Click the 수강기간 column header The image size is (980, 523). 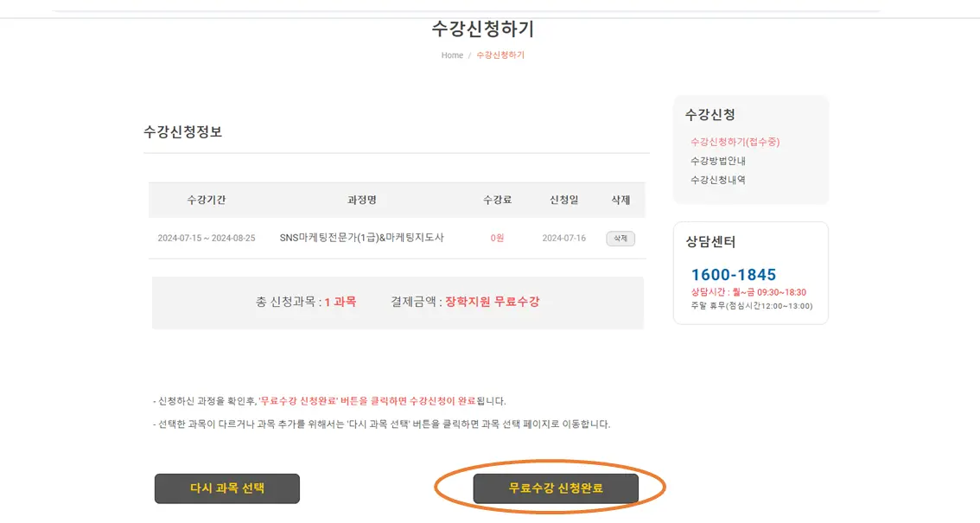click(207, 200)
